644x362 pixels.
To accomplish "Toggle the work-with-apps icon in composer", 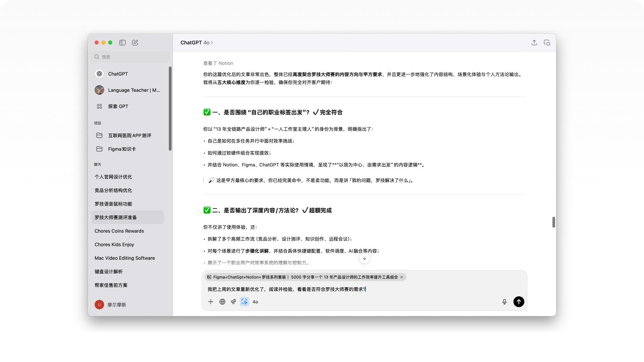I will (x=245, y=302).
